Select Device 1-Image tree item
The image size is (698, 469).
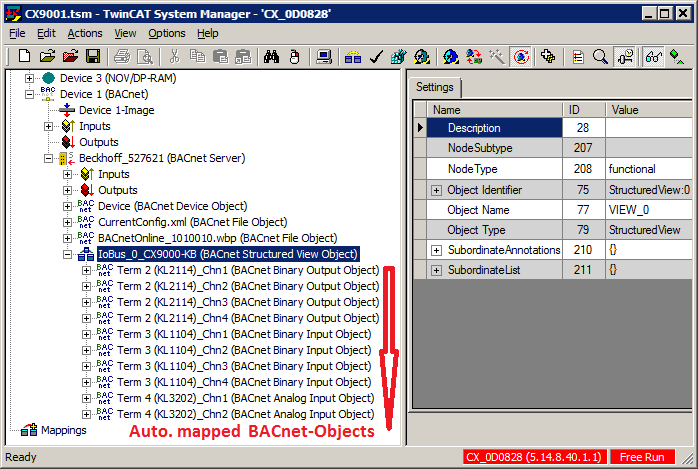[117, 110]
